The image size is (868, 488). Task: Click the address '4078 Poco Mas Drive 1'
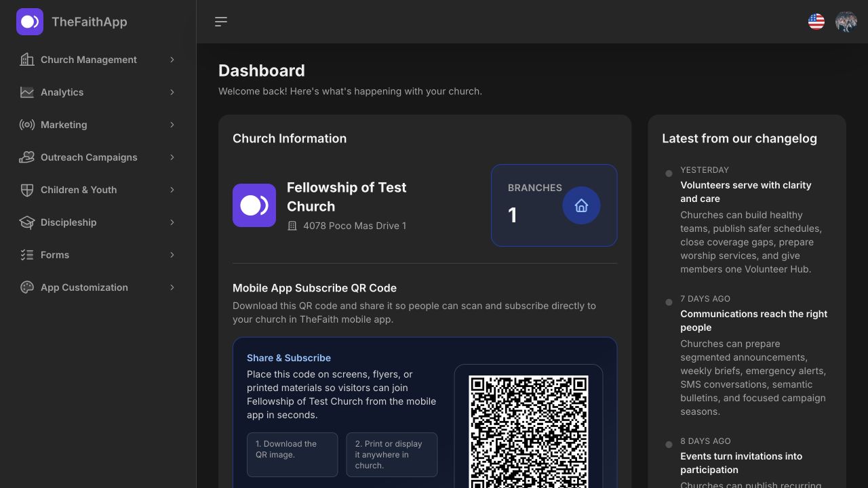355,226
